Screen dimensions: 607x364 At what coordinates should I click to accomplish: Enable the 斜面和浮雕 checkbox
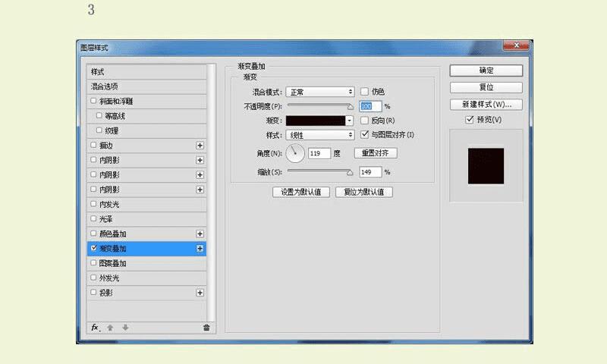93,101
